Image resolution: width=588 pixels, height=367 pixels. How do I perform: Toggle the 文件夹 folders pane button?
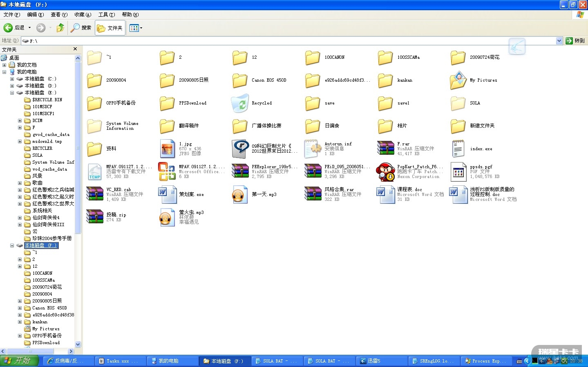[110, 28]
